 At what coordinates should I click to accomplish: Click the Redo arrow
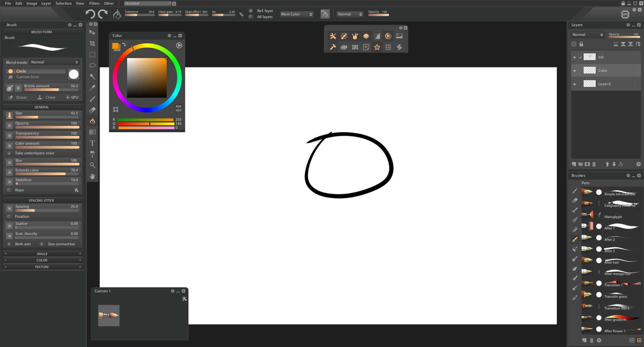pos(103,14)
